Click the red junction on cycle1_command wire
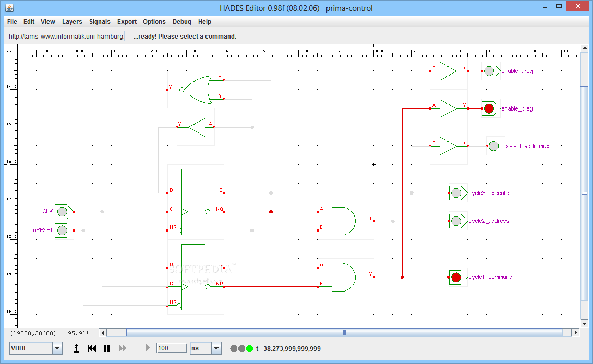 point(402,277)
